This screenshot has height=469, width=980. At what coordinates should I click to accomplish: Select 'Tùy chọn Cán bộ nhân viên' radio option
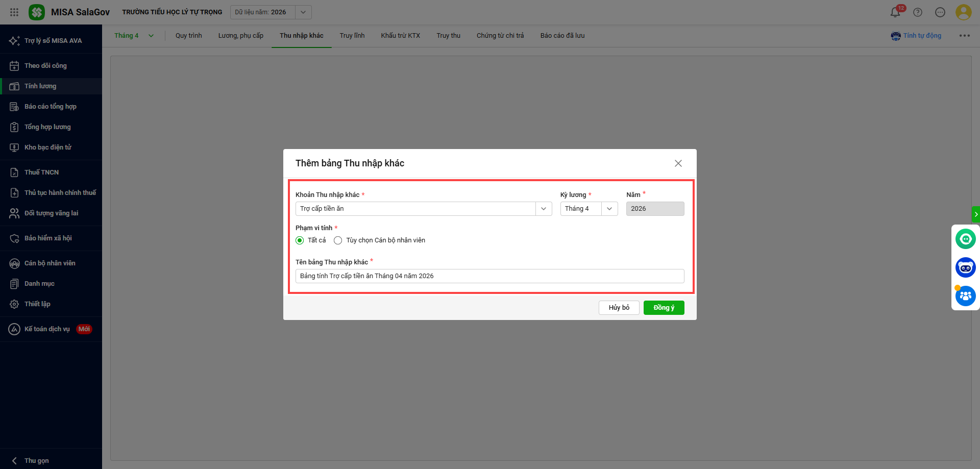tap(338, 240)
